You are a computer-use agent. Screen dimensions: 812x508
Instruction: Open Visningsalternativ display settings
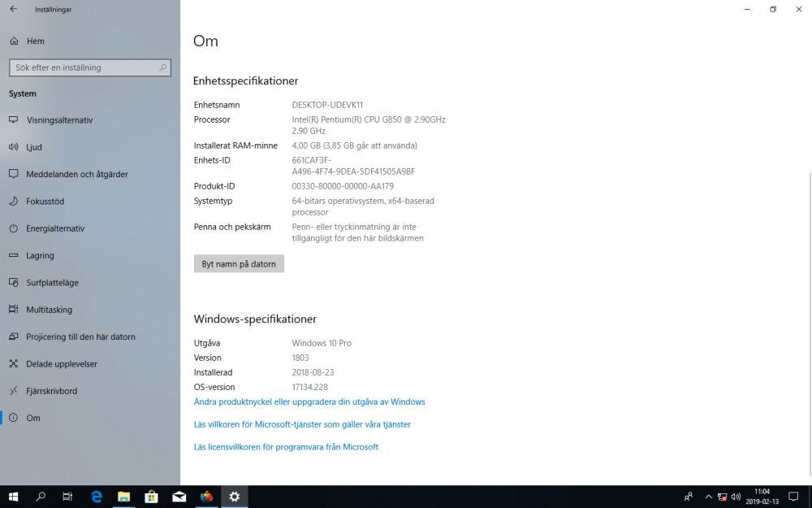(x=59, y=120)
